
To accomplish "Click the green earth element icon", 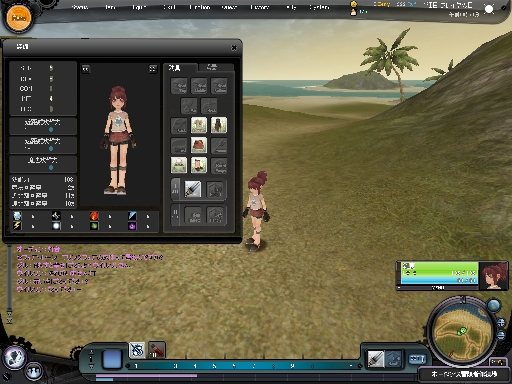I will 94,226.
